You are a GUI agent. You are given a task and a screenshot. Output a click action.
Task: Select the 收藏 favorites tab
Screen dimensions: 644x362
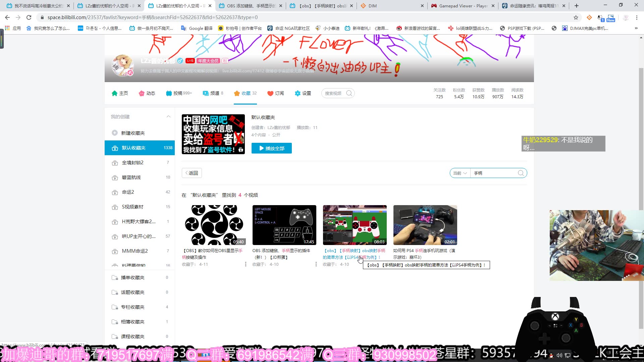pyautogui.click(x=245, y=93)
